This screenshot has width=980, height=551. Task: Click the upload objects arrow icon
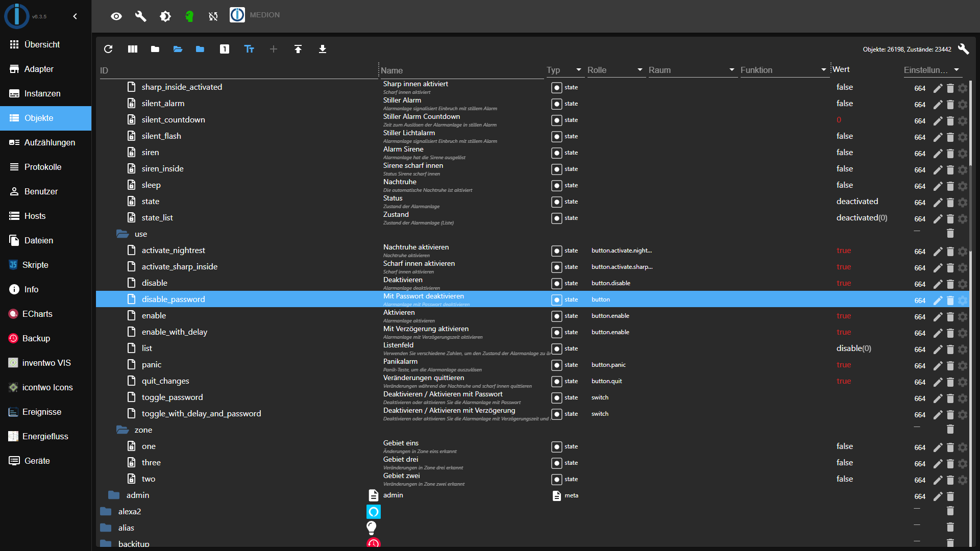tap(298, 49)
